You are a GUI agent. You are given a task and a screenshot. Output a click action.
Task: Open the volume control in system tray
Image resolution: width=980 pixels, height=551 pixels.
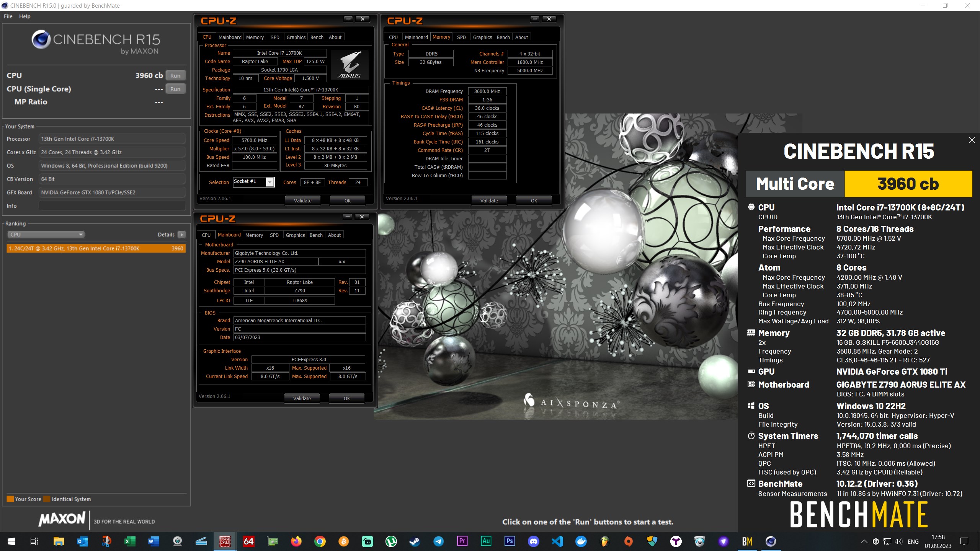(x=898, y=541)
